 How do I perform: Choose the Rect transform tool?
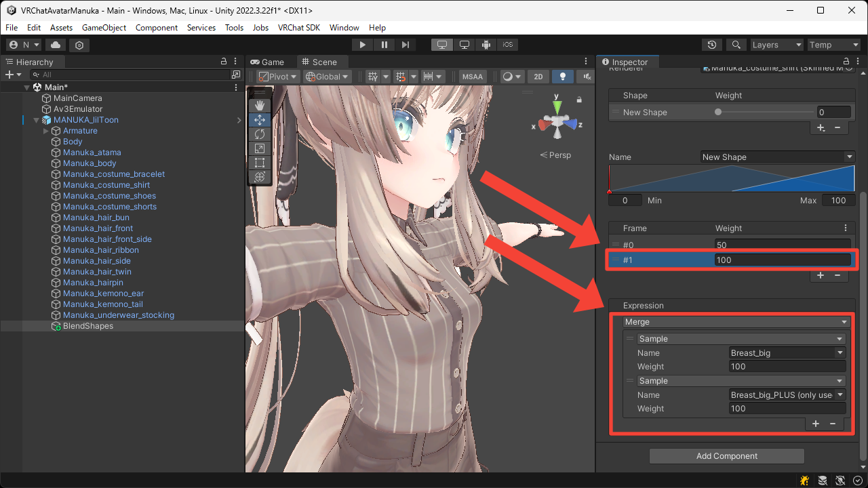tap(259, 163)
